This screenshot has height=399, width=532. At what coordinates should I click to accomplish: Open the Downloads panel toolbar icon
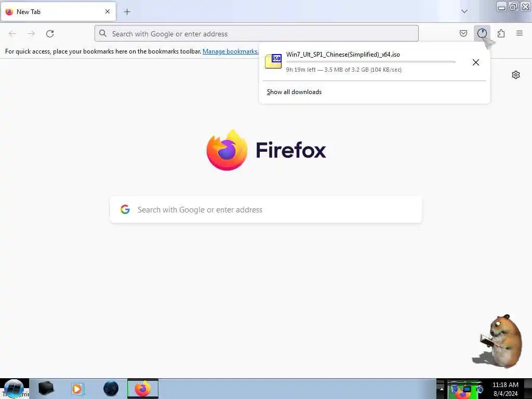(482, 33)
